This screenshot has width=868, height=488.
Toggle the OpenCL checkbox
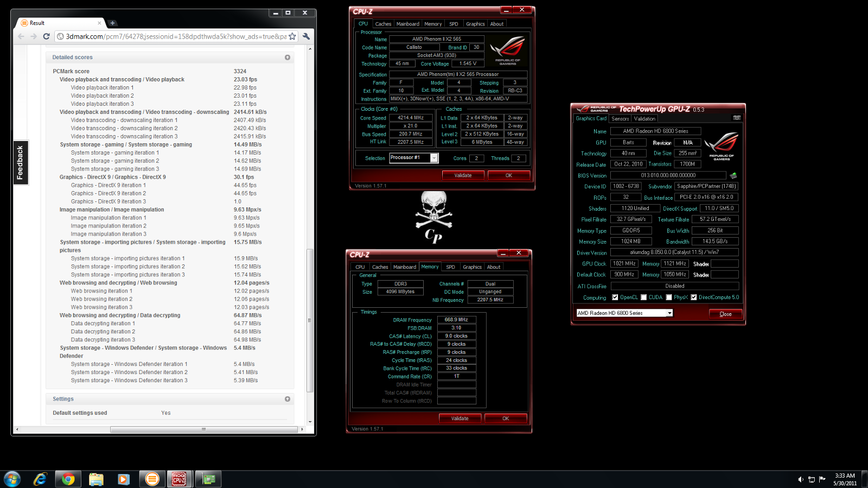pyautogui.click(x=615, y=297)
